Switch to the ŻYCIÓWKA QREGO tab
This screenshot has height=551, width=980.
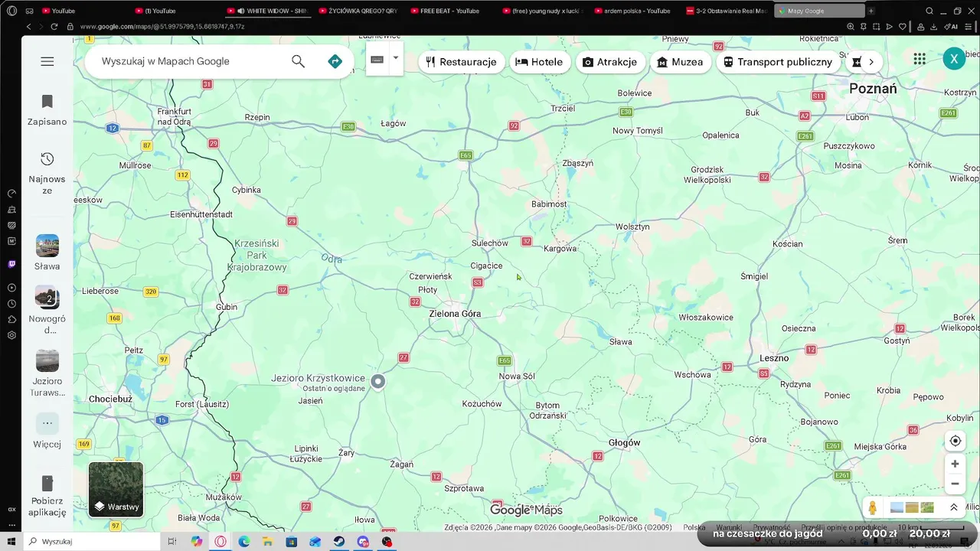pos(358,11)
